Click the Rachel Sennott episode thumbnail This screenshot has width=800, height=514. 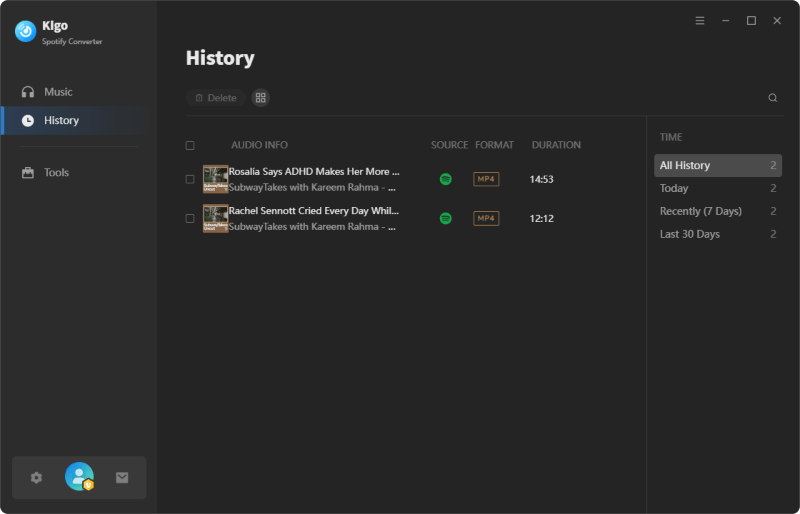pyautogui.click(x=215, y=218)
